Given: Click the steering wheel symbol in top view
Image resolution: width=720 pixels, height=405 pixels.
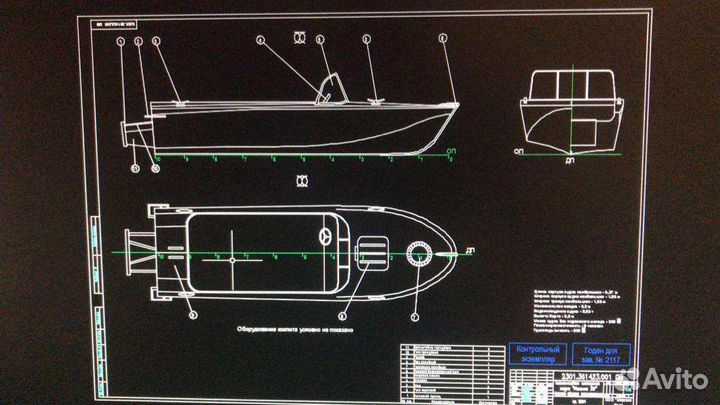Looking at the screenshot, I should pos(325,237).
